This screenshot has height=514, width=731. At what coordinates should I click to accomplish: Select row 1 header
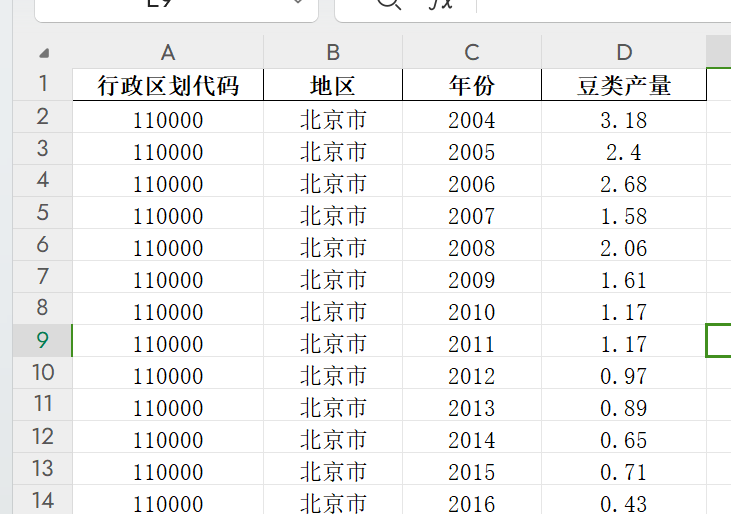point(42,84)
